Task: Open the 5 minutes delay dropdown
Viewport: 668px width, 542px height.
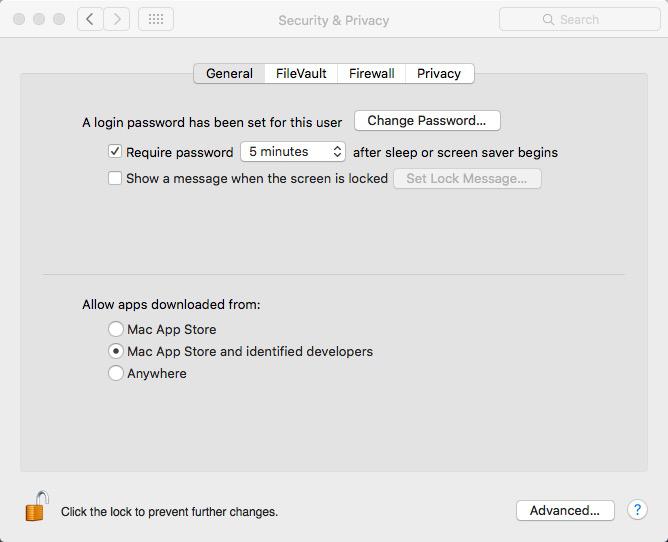Action: [x=293, y=152]
